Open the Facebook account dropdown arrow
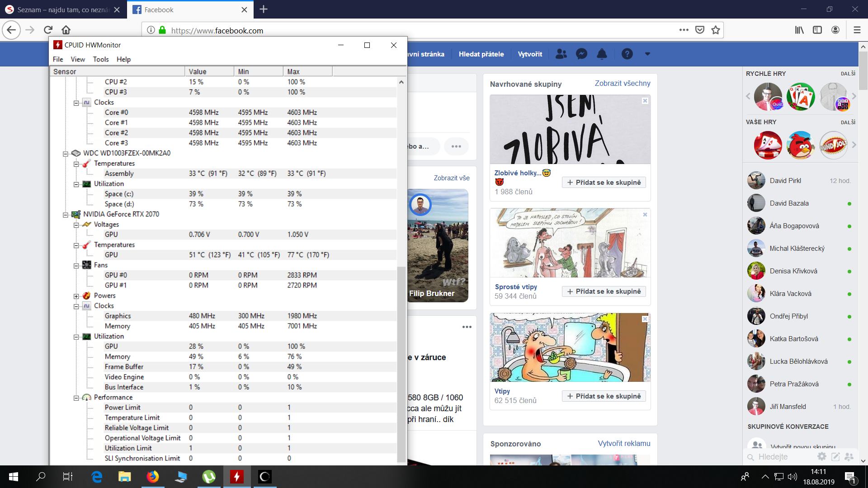This screenshot has width=868, height=488. [647, 54]
